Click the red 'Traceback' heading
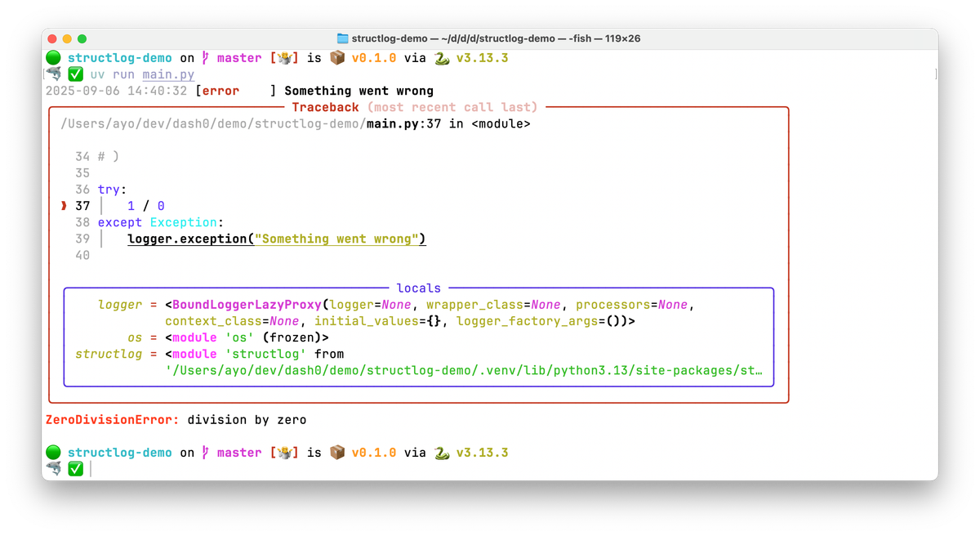 click(x=325, y=107)
